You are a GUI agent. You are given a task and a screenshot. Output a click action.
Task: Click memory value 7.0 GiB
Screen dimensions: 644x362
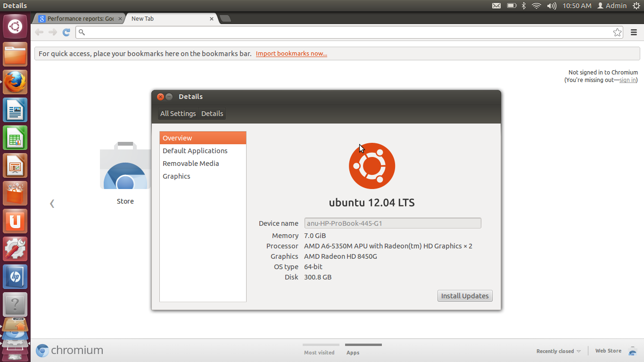tap(315, 236)
